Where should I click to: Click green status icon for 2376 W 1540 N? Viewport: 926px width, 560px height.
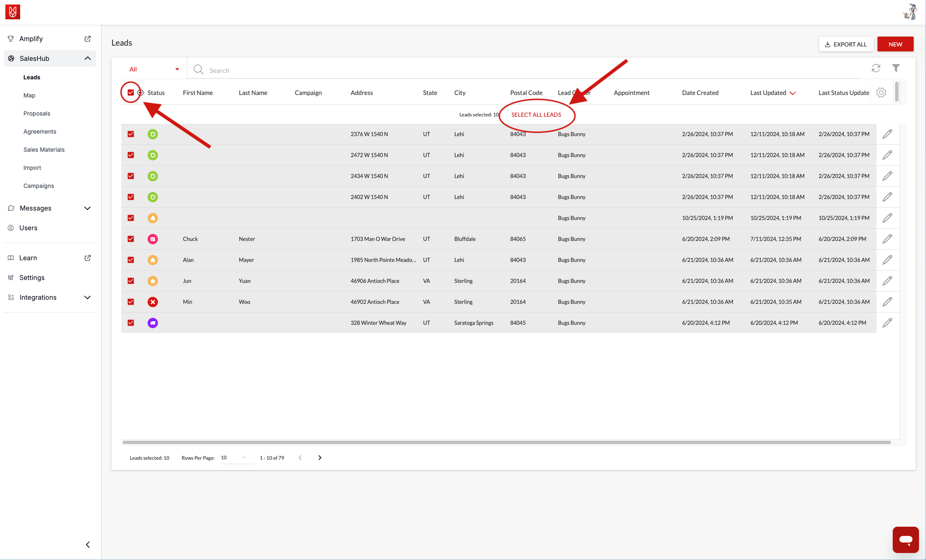tap(153, 134)
